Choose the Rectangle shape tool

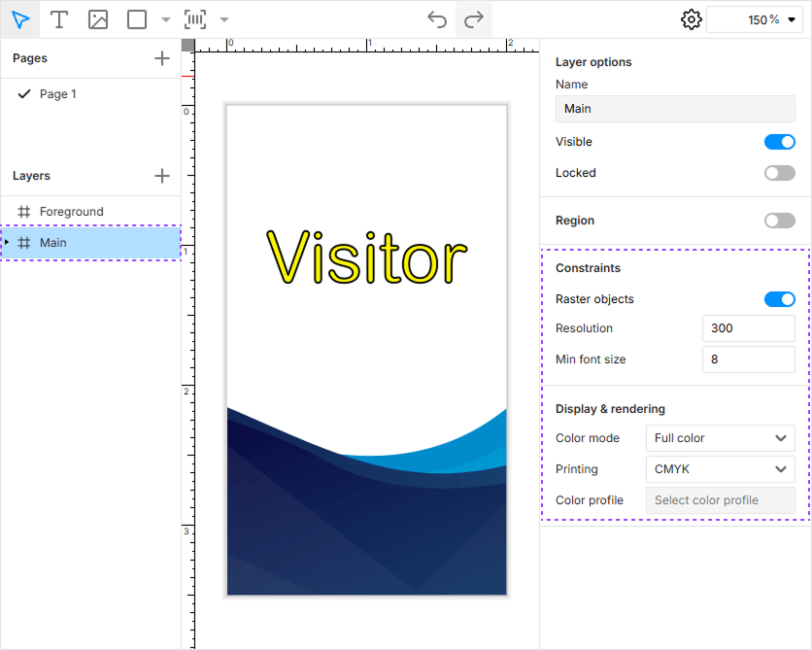pos(134,19)
